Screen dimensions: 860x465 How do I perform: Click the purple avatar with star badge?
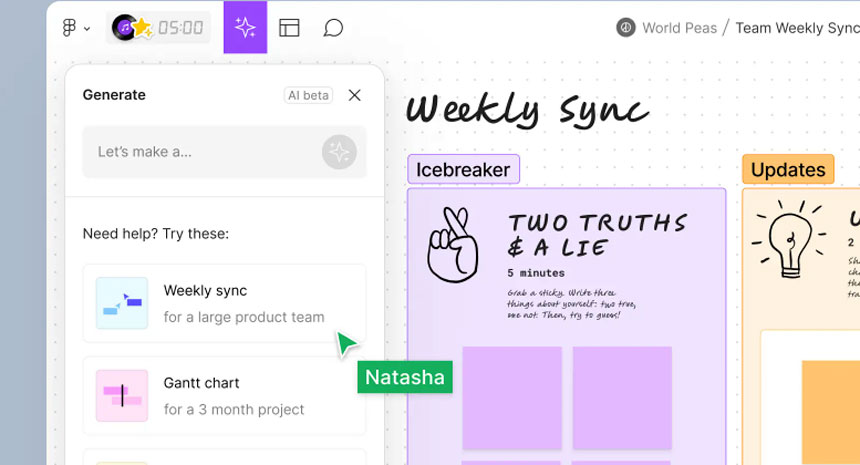click(x=127, y=28)
